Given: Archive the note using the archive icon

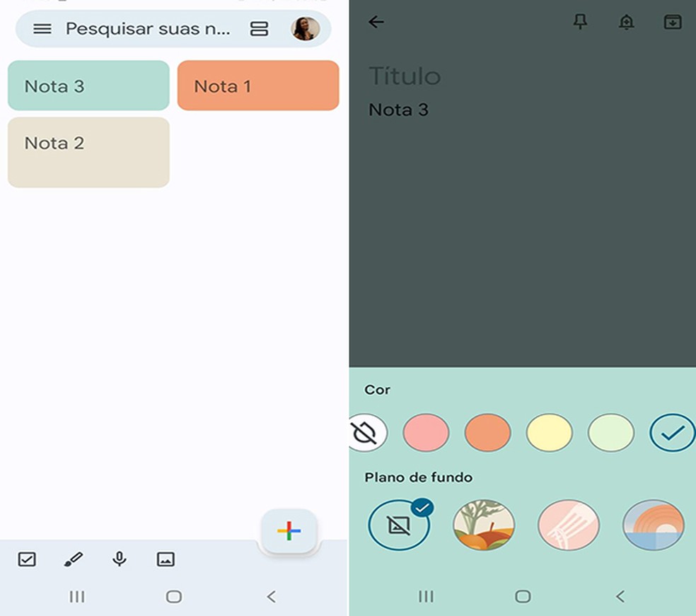Looking at the screenshot, I should [673, 22].
